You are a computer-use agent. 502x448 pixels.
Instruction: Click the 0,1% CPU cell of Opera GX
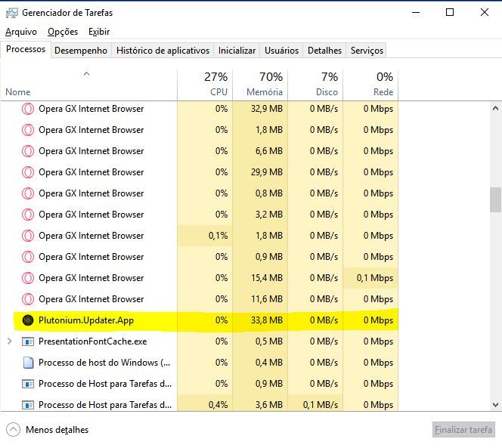click(205, 236)
